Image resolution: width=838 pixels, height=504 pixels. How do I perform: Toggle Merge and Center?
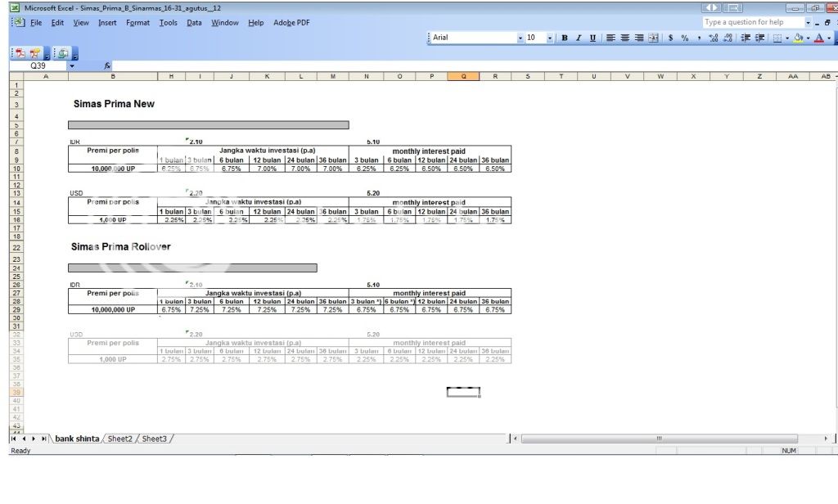654,38
